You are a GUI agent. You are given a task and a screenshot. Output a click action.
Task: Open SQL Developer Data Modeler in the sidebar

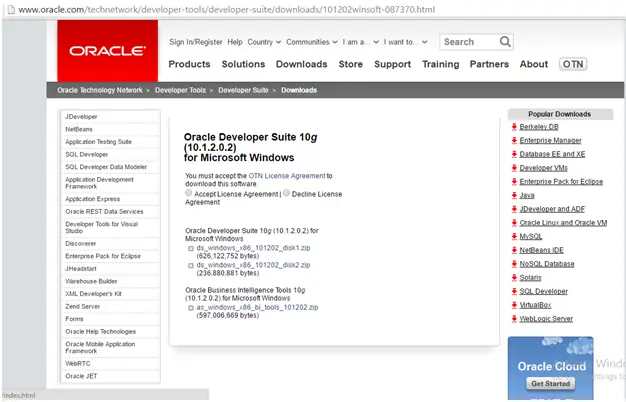point(110,167)
